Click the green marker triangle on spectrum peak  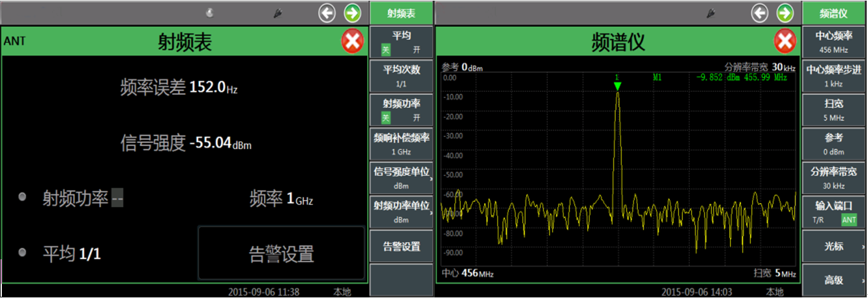[x=617, y=86]
